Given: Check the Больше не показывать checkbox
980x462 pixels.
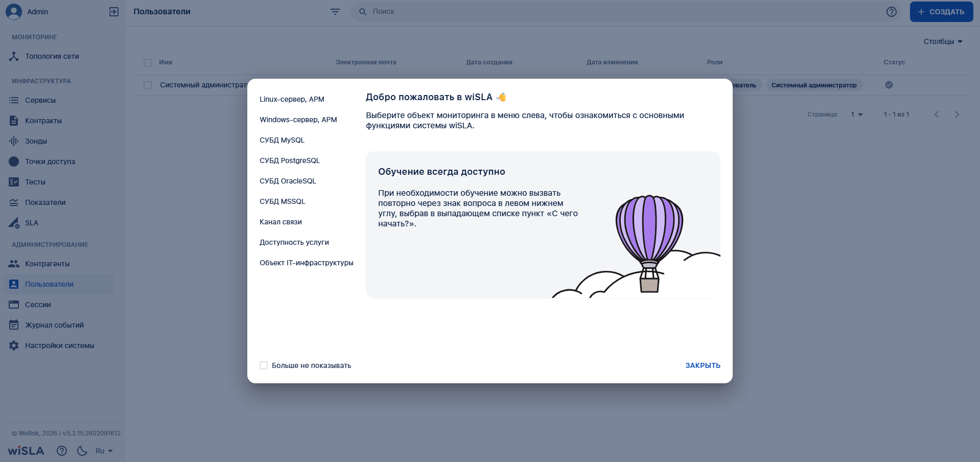Looking at the screenshot, I should pos(264,365).
